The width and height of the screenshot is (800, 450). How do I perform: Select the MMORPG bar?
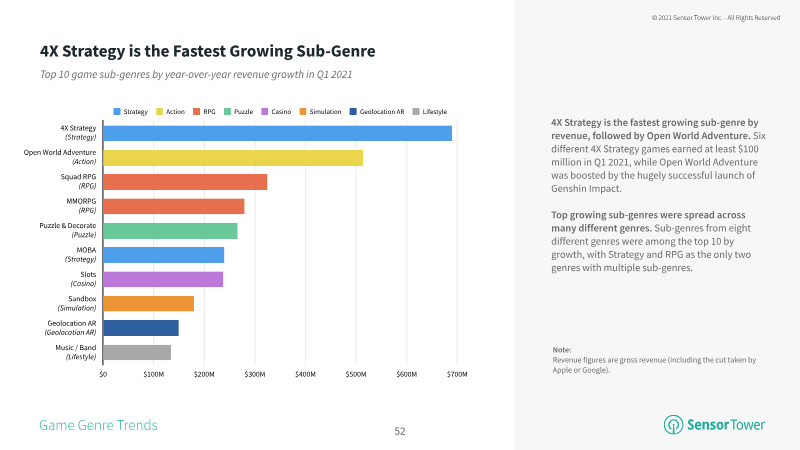174,206
